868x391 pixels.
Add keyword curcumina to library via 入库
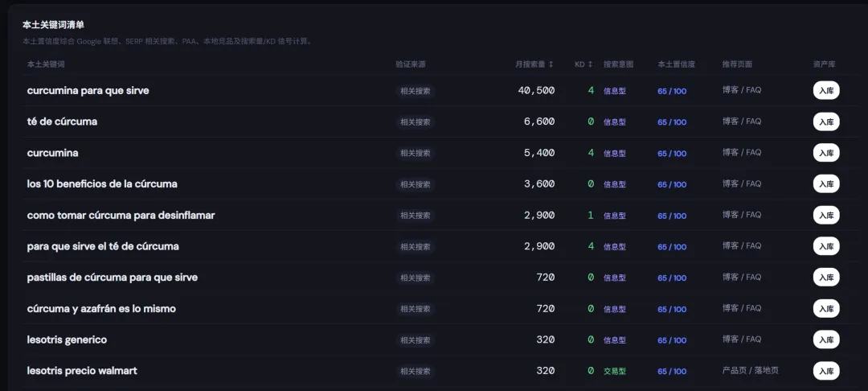[826, 153]
